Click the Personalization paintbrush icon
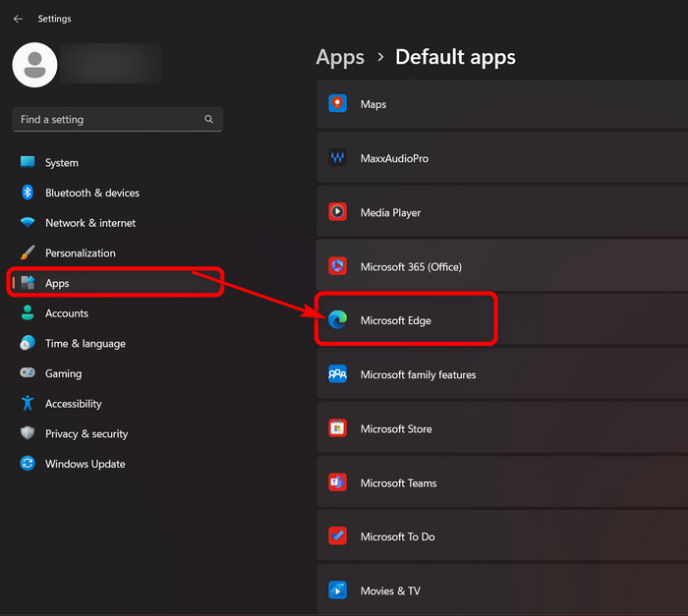688x616 pixels. tap(28, 252)
